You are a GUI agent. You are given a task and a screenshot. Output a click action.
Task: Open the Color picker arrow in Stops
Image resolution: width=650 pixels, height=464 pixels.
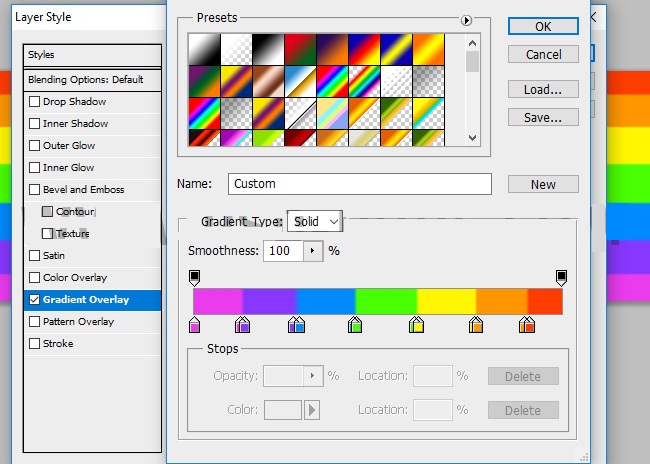(312, 410)
